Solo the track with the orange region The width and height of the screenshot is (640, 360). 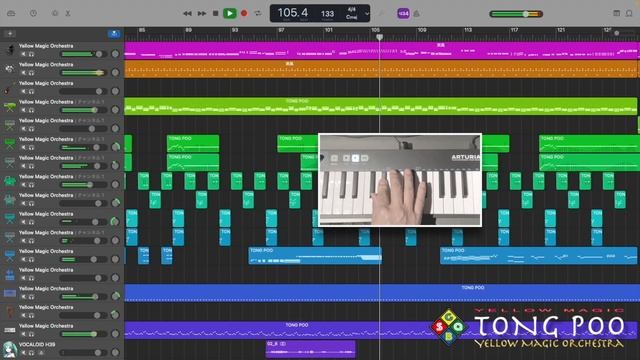(31, 73)
